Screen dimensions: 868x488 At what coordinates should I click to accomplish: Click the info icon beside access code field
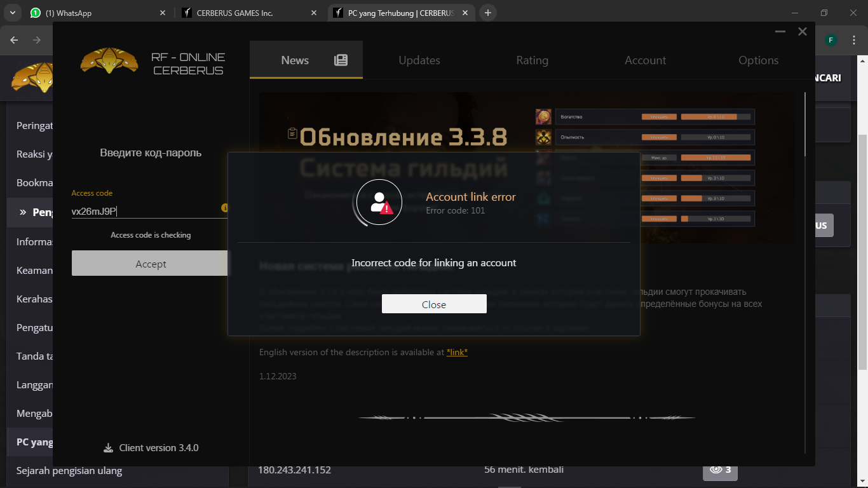[224, 208]
